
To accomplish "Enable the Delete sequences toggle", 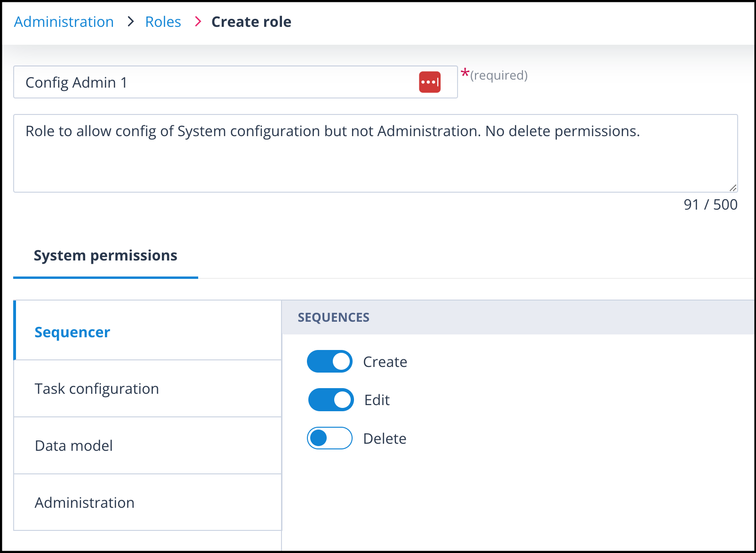I will pos(330,438).
